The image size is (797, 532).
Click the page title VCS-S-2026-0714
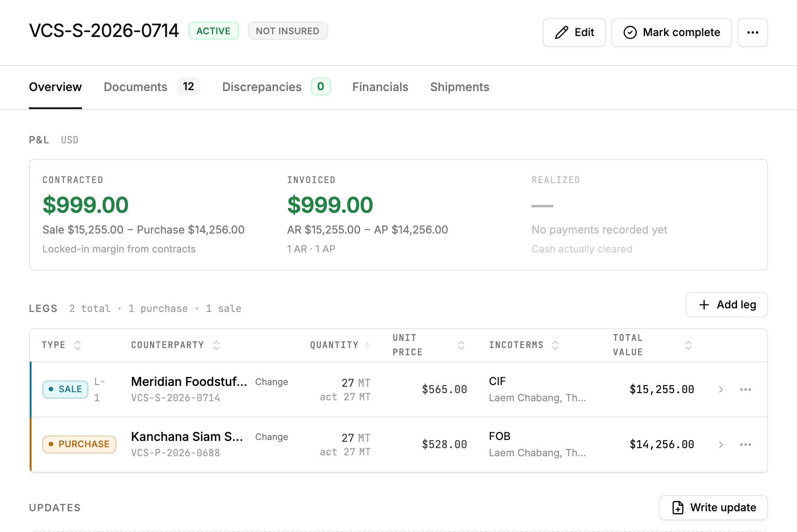(x=104, y=31)
